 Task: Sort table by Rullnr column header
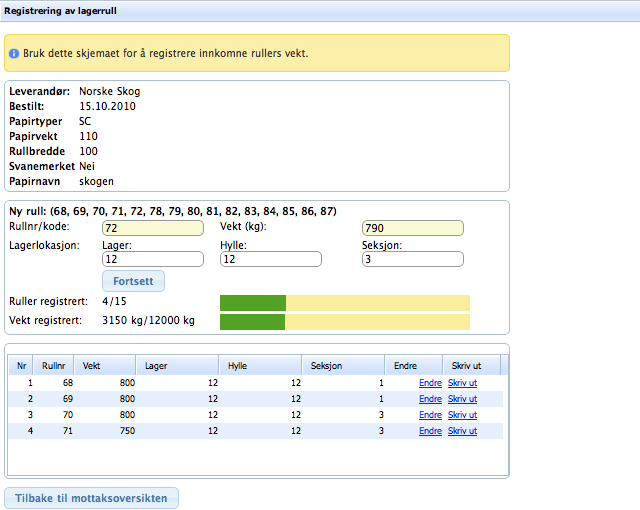tap(54, 366)
